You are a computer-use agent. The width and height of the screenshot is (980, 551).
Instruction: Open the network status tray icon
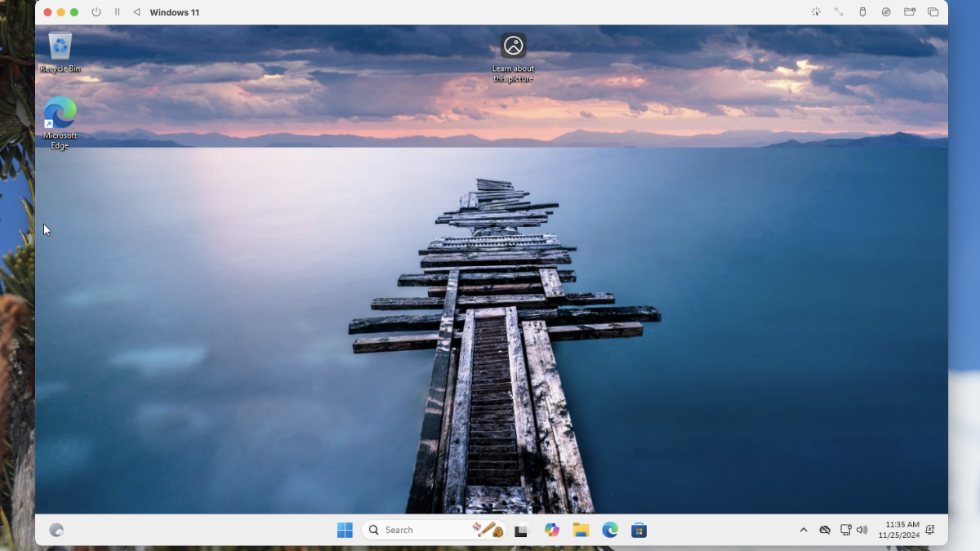pos(845,530)
